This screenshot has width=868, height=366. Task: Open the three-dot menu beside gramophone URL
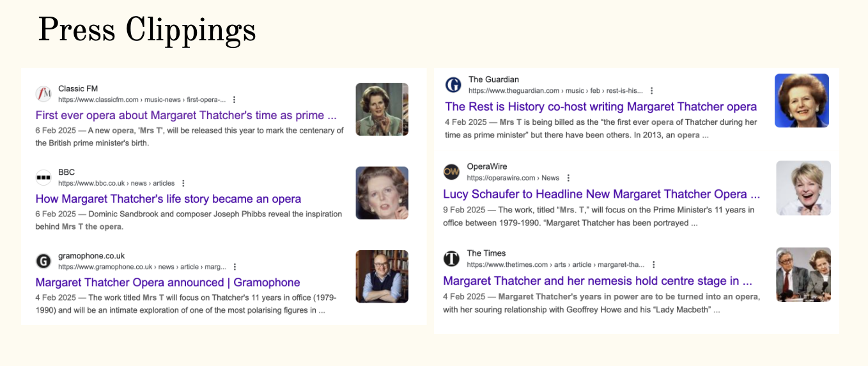[235, 267]
